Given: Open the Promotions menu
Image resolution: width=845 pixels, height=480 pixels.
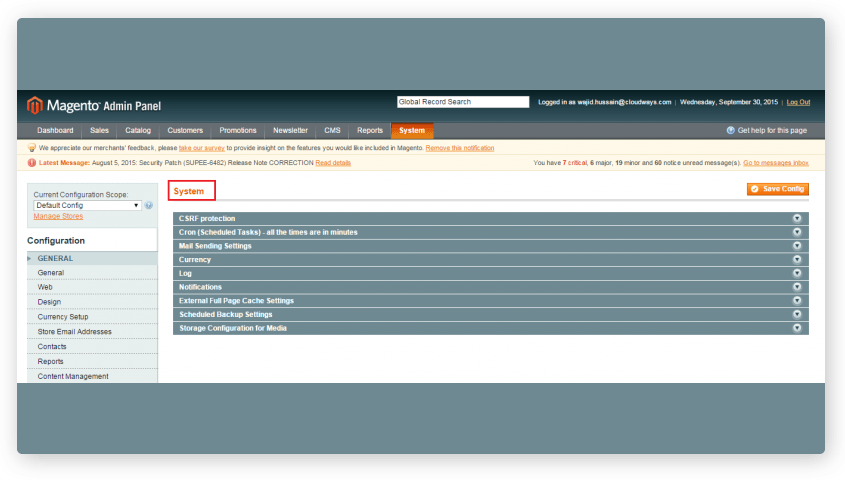Looking at the screenshot, I should (x=238, y=130).
